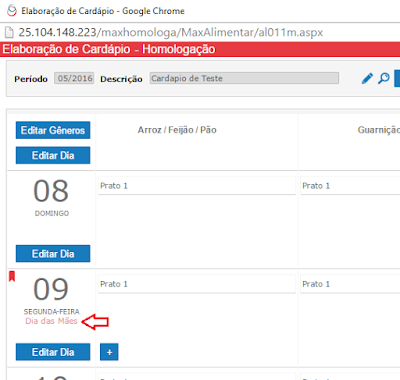
Task: Click the browser address bar URL
Action: point(171,32)
